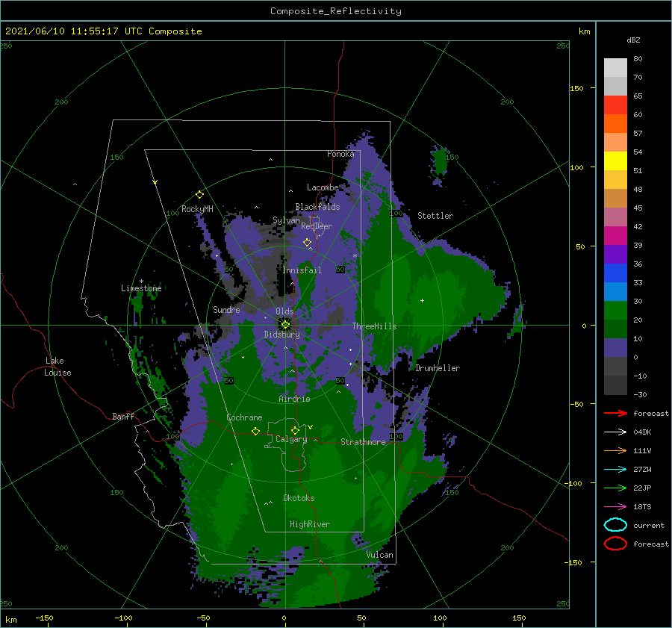
Task: Click the Lake Louise label
Action: (57, 367)
